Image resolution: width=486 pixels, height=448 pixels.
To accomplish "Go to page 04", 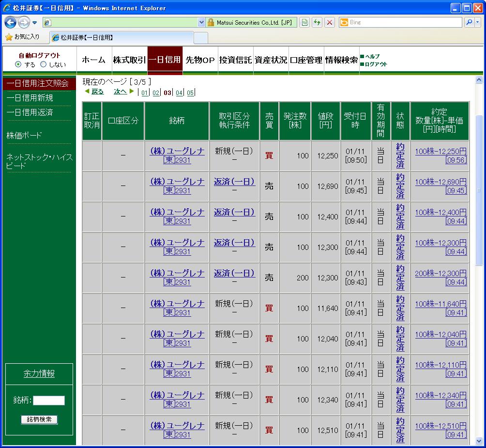I will (179, 93).
